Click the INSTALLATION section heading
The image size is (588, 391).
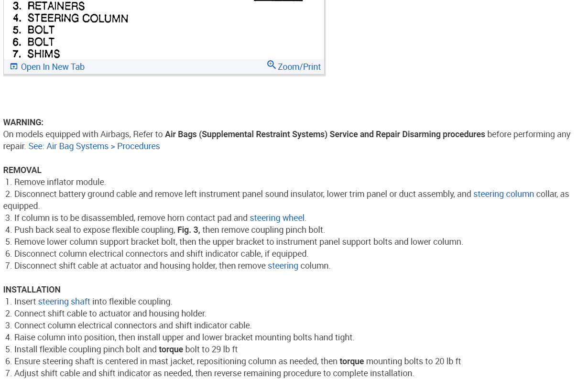coord(32,290)
